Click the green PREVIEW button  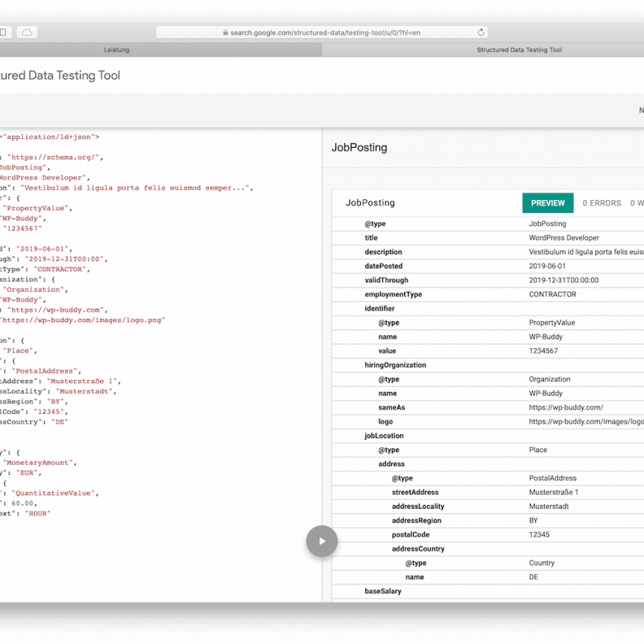pos(548,203)
